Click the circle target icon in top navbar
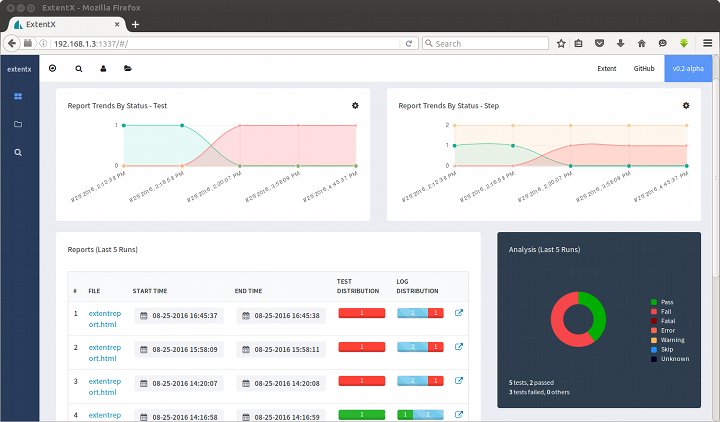Viewport: 720px width, 422px height. (x=52, y=69)
